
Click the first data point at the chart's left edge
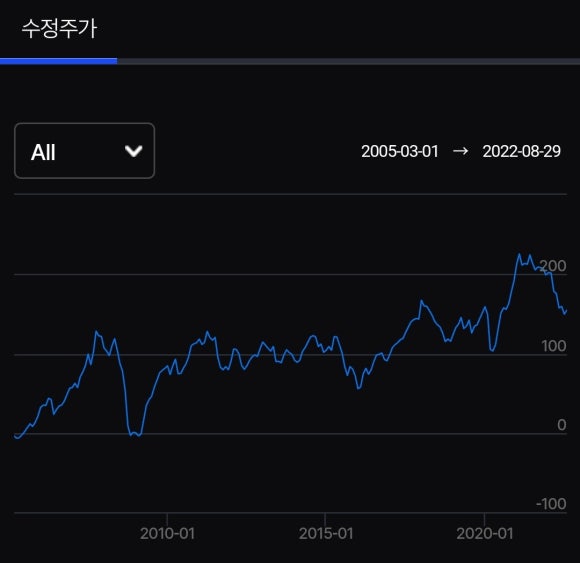click(x=16, y=436)
